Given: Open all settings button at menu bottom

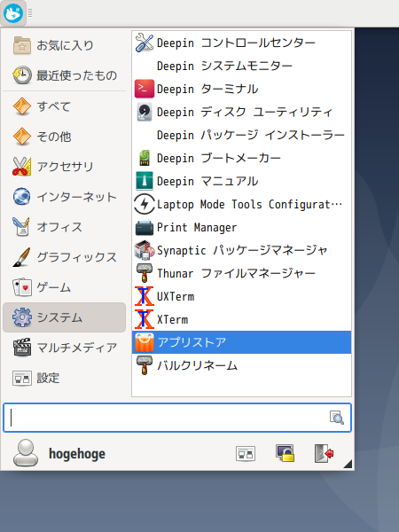Looking at the screenshot, I should (x=246, y=454).
